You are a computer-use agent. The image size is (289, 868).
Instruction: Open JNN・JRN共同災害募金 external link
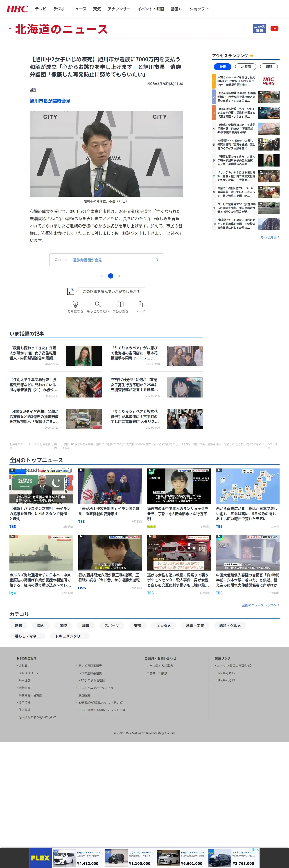pos(233,665)
